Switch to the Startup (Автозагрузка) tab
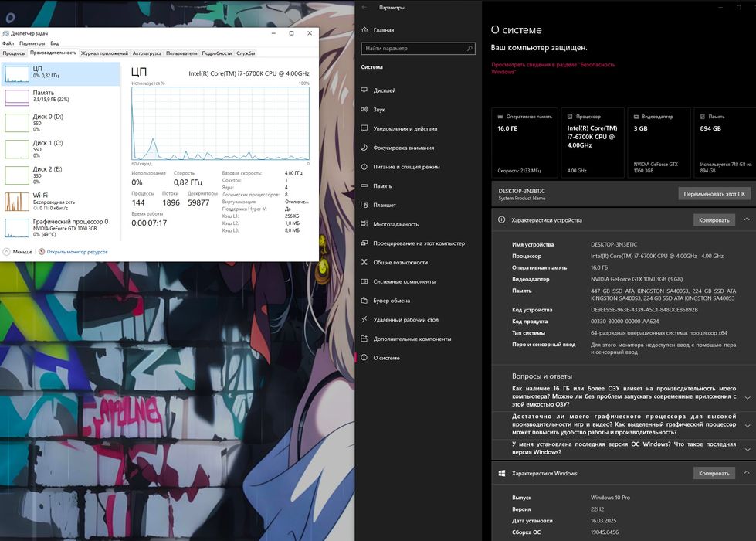 coord(147,53)
